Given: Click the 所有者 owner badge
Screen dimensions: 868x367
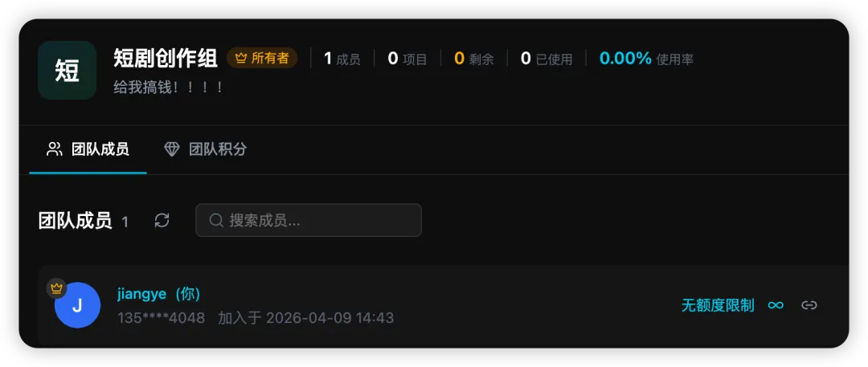Looking at the screenshot, I should click(x=262, y=58).
